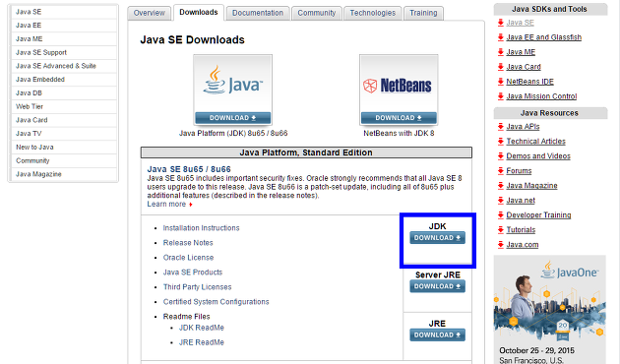The image size is (620, 364).
Task: Click red arrow icon beside Developer Training
Action: point(501,215)
